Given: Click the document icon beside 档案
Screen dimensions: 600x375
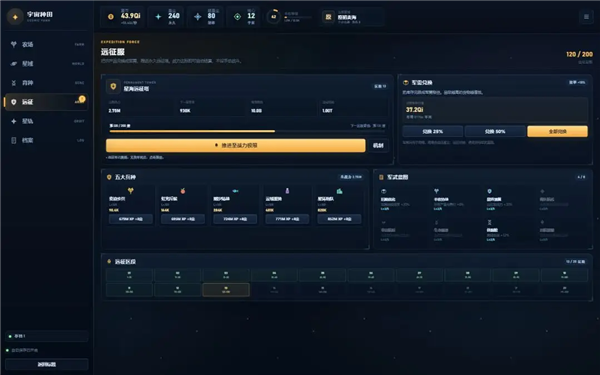Looking at the screenshot, I should (x=14, y=140).
